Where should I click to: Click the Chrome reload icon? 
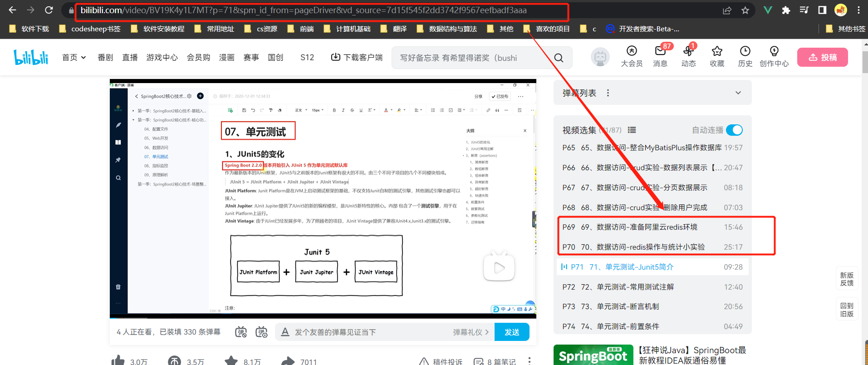coord(49,10)
